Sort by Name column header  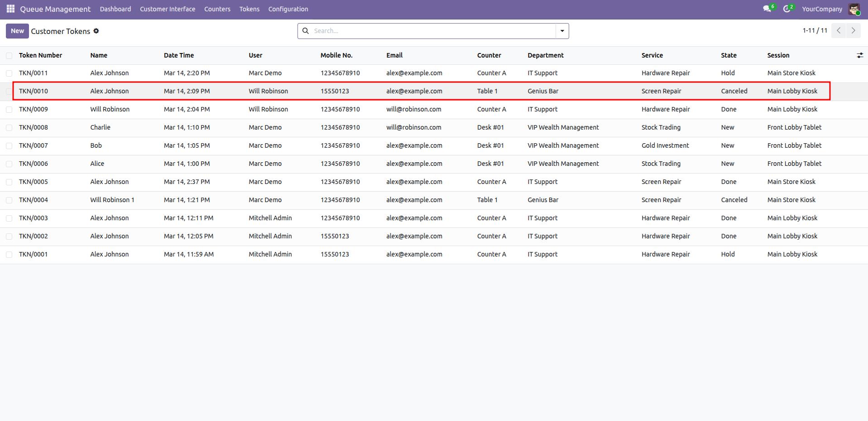click(x=99, y=55)
